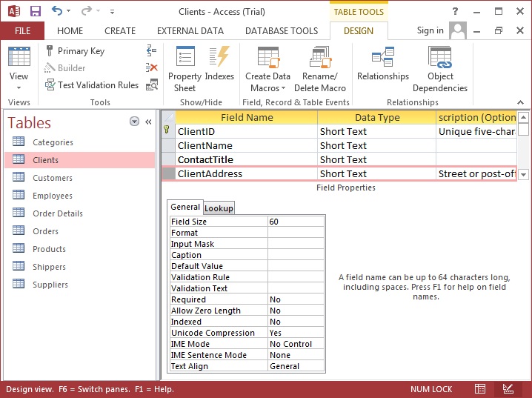Image resolution: width=532 pixels, height=398 pixels.
Task: Open the EXTERNAL DATA tab
Action: click(190, 31)
